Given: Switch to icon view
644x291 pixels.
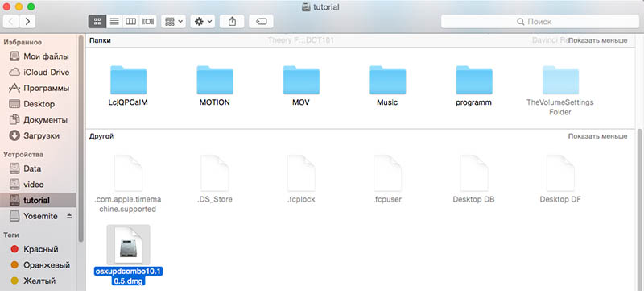Looking at the screenshot, I should (97, 22).
